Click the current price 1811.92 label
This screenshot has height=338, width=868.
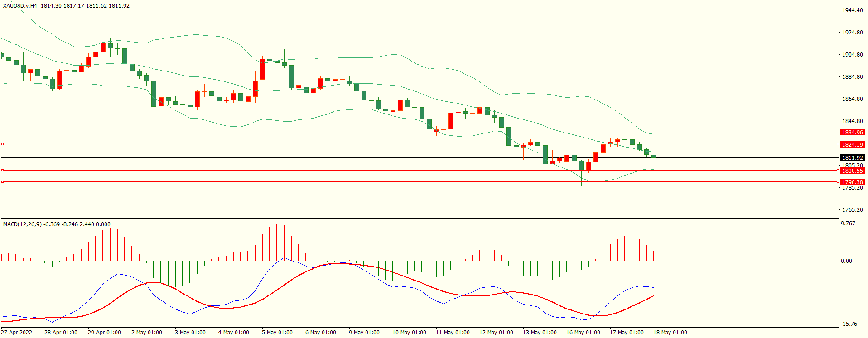(852, 158)
